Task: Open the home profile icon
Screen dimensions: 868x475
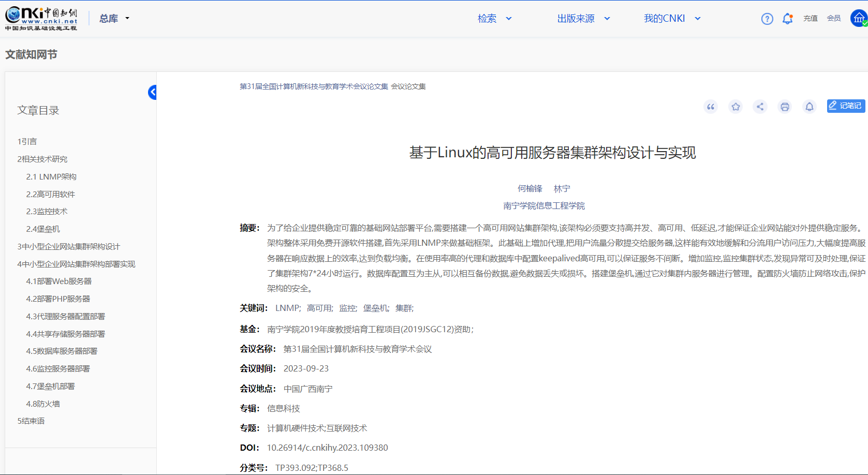Action: click(859, 18)
